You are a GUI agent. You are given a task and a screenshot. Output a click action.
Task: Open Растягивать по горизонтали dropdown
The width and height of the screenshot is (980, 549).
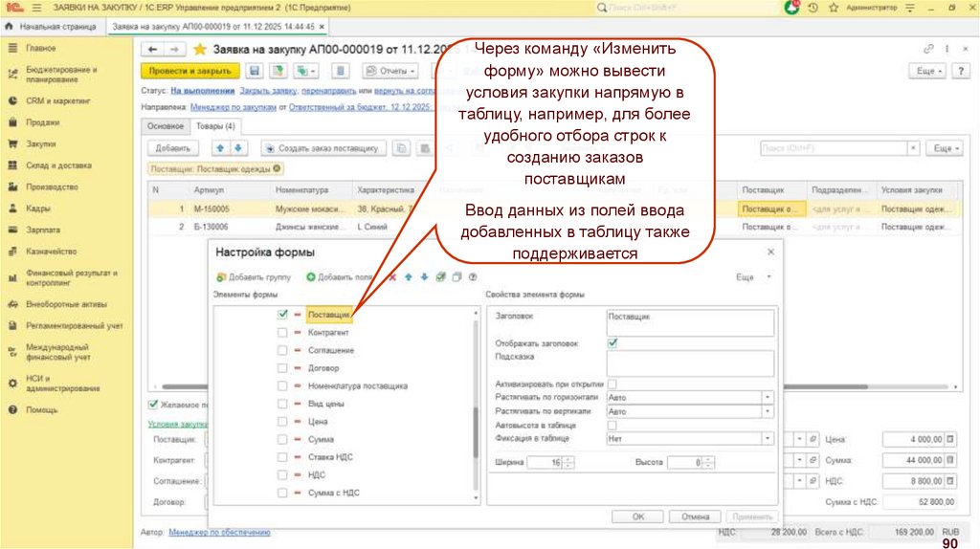pyautogui.click(x=768, y=397)
